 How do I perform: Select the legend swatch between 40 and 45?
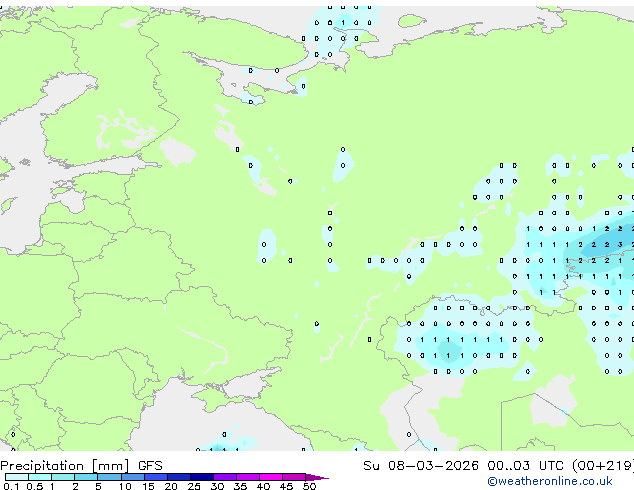click(x=271, y=477)
